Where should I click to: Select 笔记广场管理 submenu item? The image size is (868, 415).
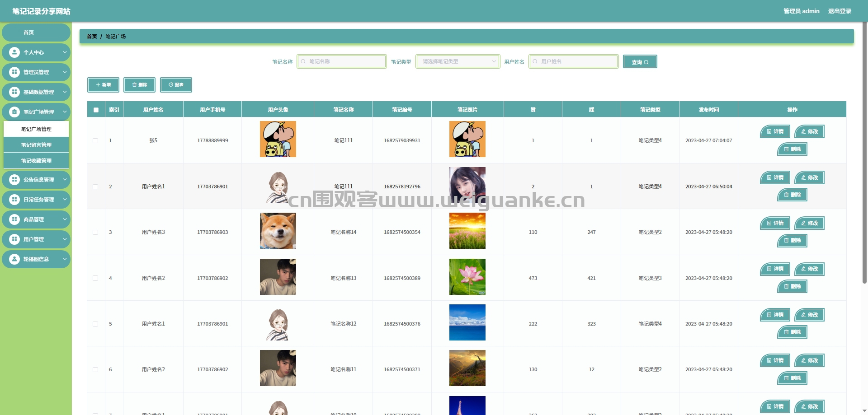36,129
